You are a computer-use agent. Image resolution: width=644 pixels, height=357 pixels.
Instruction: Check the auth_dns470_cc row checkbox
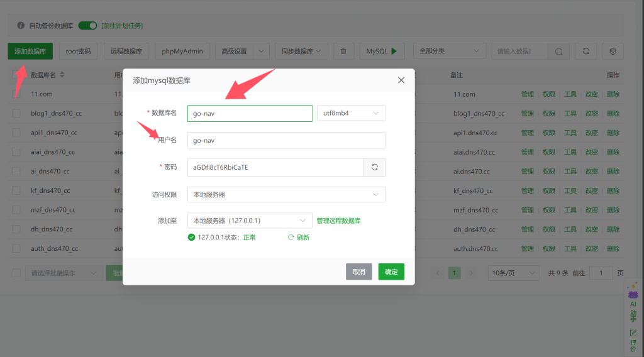[x=16, y=248]
